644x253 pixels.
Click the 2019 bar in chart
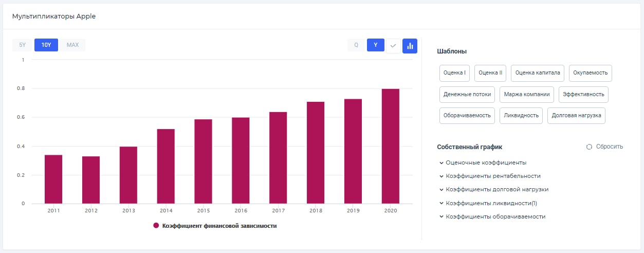[x=353, y=151]
